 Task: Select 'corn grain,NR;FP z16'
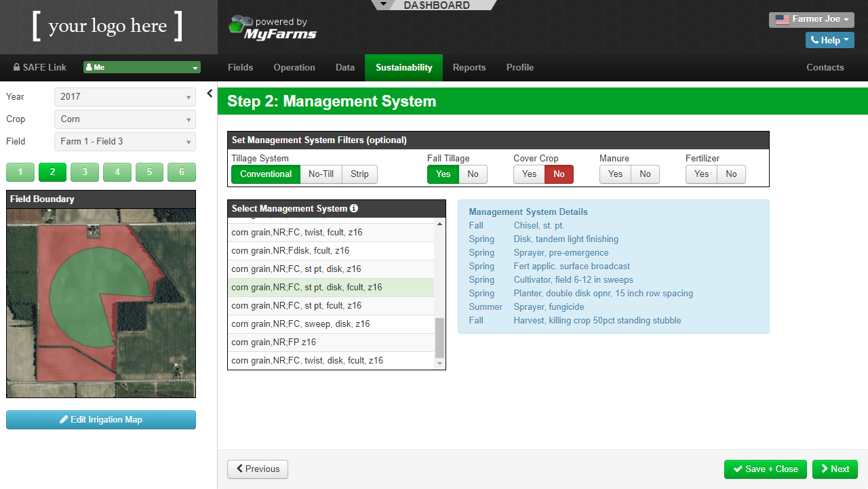pyautogui.click(x=332, y=343)
